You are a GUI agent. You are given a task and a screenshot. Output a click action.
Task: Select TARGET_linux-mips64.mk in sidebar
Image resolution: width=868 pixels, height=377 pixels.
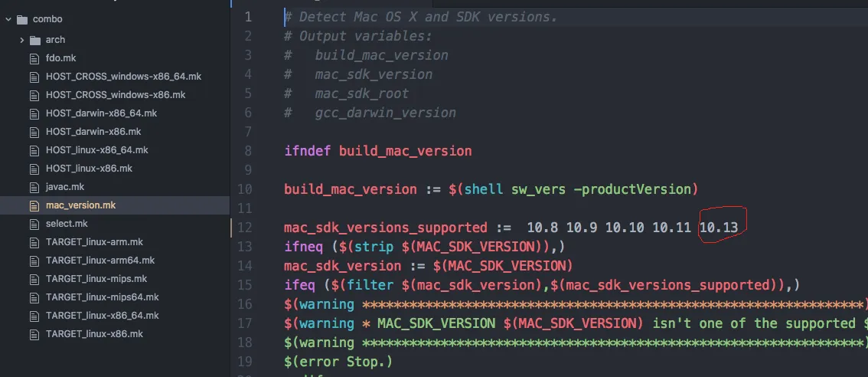pos(102,297)
